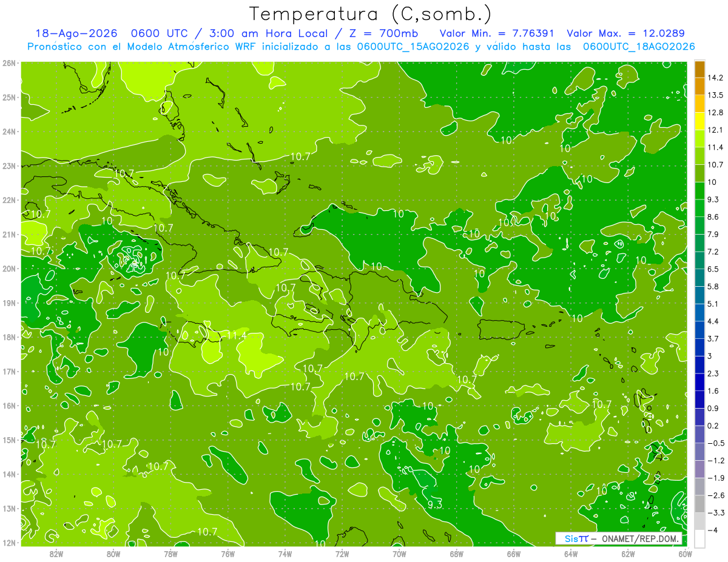
Task: Click the valid-until time "0600UTC_18AGO2026"
Action: (x=639, y=47)
